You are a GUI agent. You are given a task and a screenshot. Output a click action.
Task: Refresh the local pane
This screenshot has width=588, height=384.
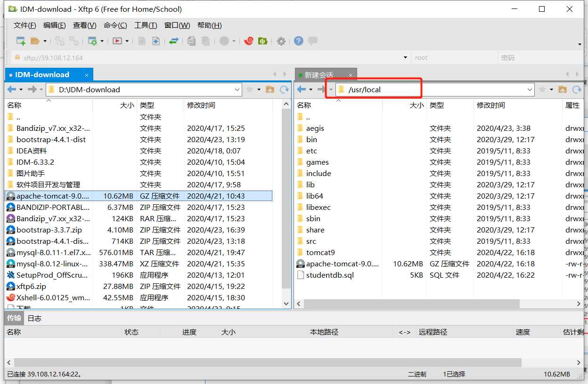[x=284, y=89]
